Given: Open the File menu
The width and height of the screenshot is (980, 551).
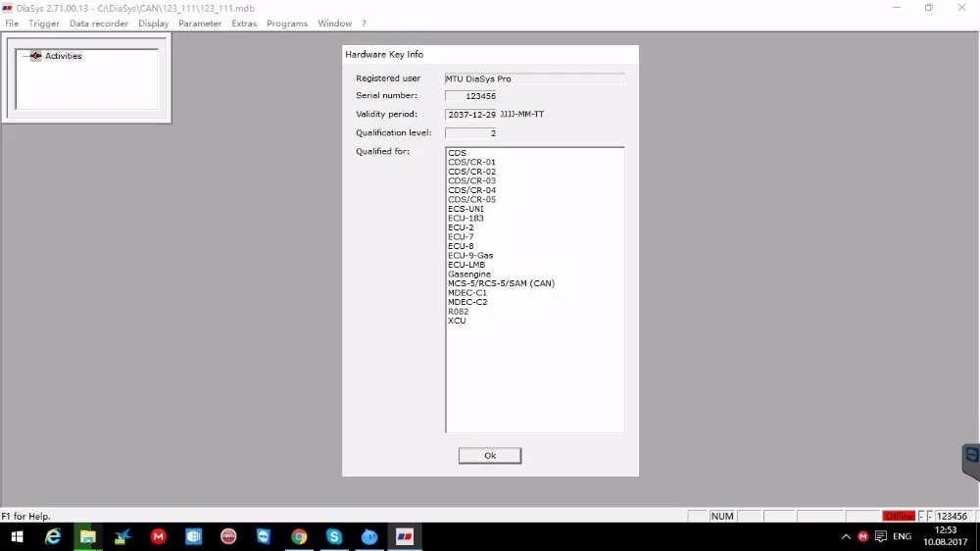Looking at the screenshot, I should (12, 24).
